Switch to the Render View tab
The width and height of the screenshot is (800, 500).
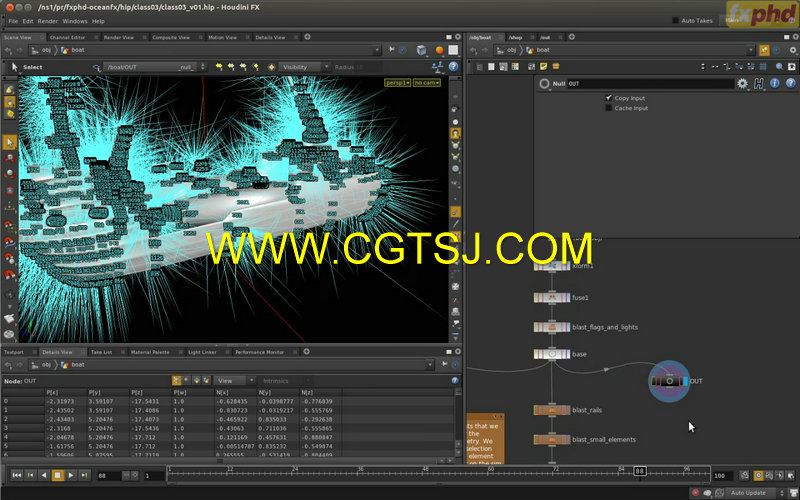[118, 37]
